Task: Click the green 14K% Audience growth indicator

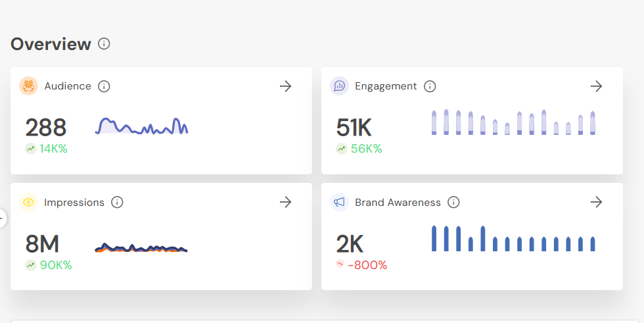Action: (47, 149)
